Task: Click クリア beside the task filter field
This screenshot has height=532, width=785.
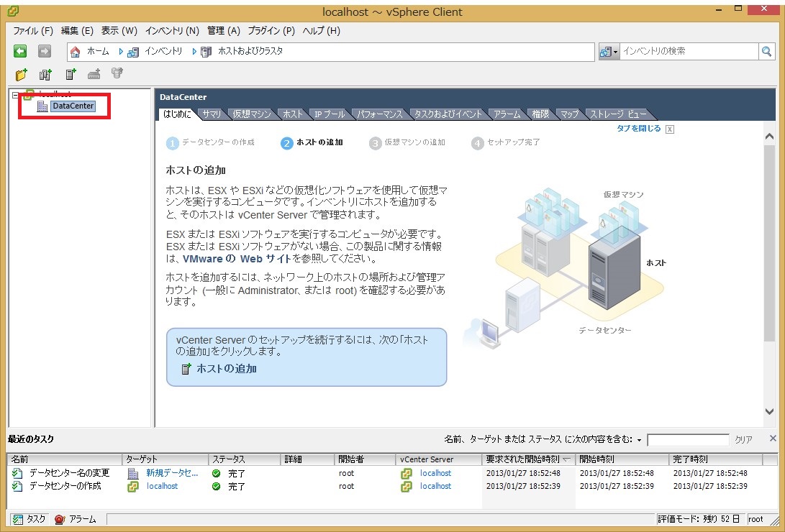Action: [x=743, y=439]
